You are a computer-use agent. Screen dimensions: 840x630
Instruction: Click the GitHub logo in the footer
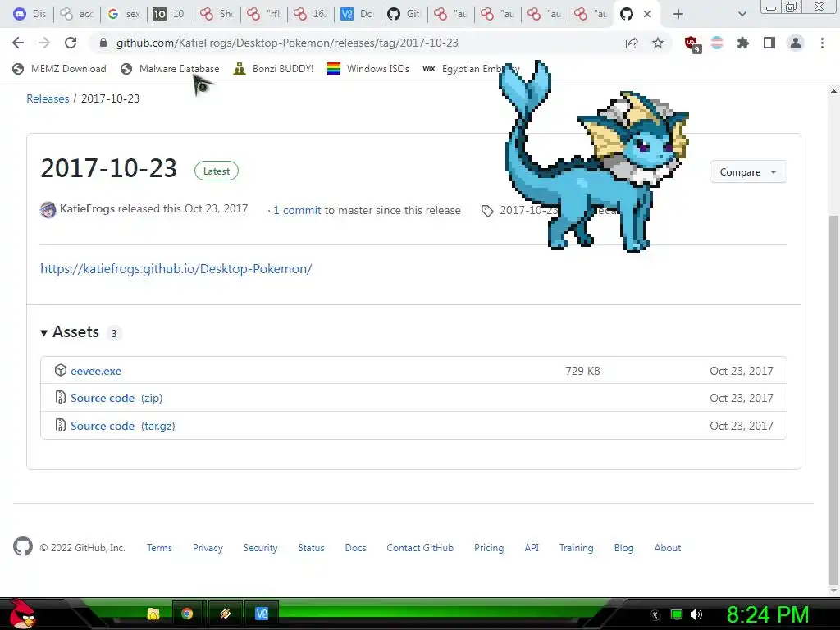[x=22, y=547]
